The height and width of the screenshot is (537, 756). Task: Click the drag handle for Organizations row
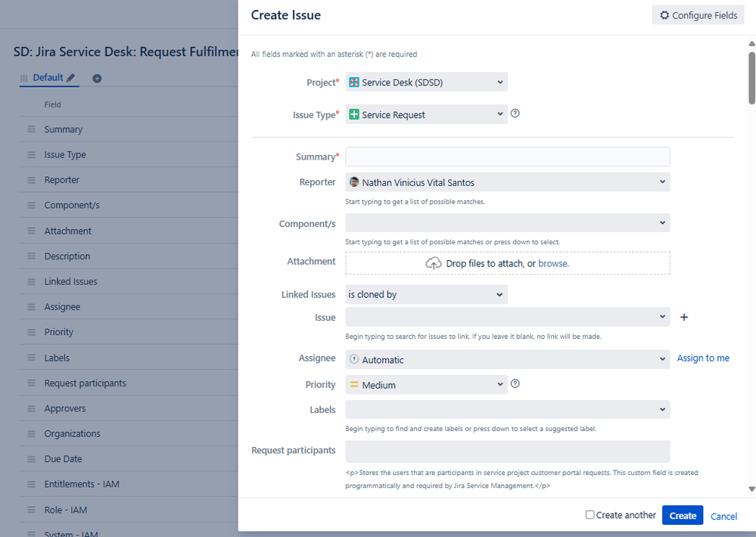(31, 434)
